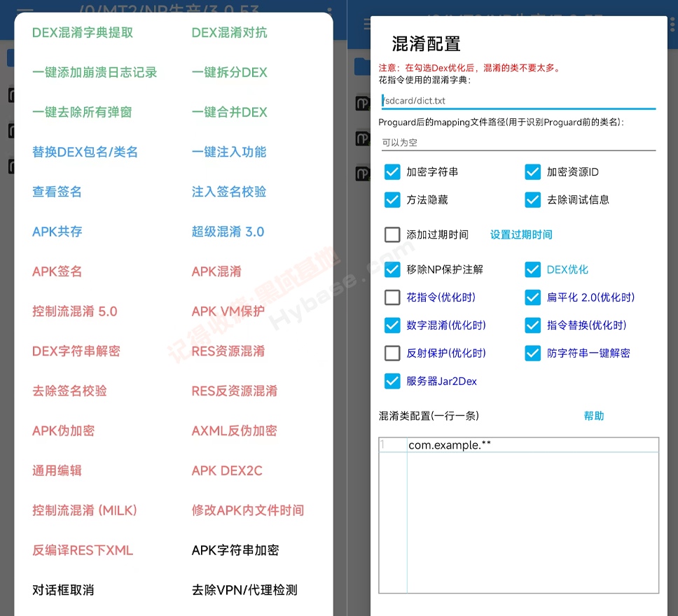Screen dimensions: 678x616
Task: Uncheck 移除NP保护注解
Action: 392,269
